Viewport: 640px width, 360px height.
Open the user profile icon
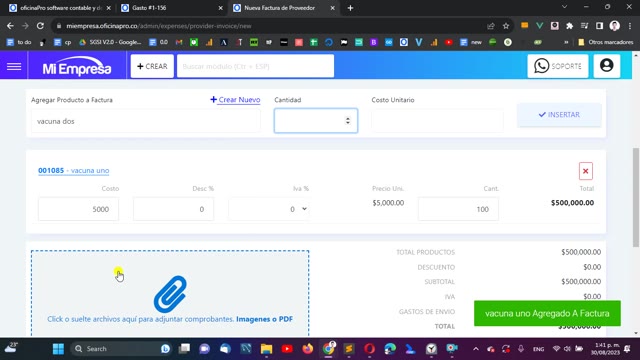(607, 66)
